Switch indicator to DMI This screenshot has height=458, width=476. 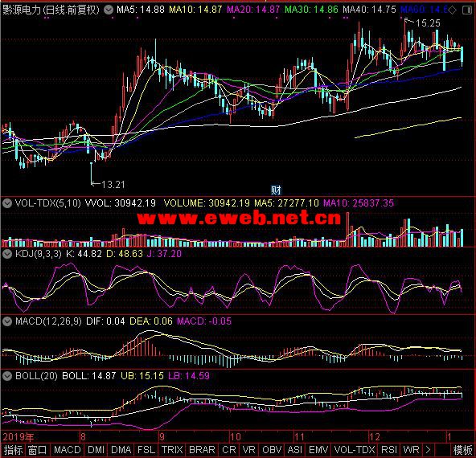point(96,449)
